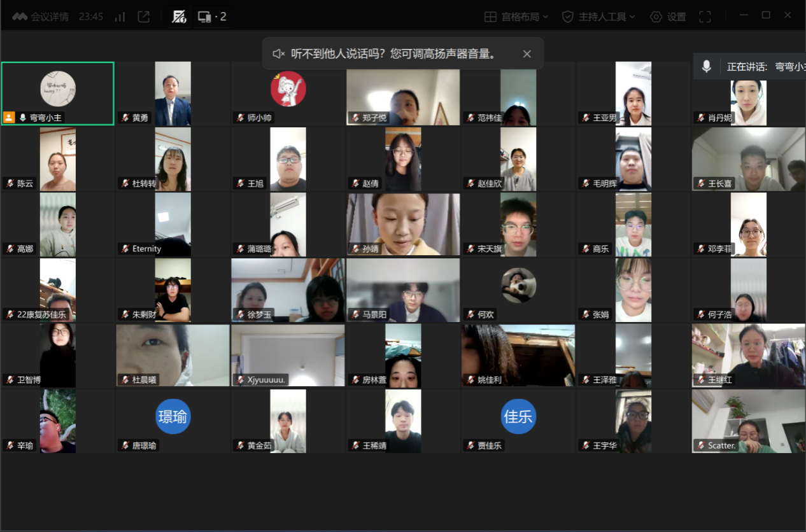806x532 pixels.
Task: Toggle muted mic icon for 师小帅
Action: 240,118
